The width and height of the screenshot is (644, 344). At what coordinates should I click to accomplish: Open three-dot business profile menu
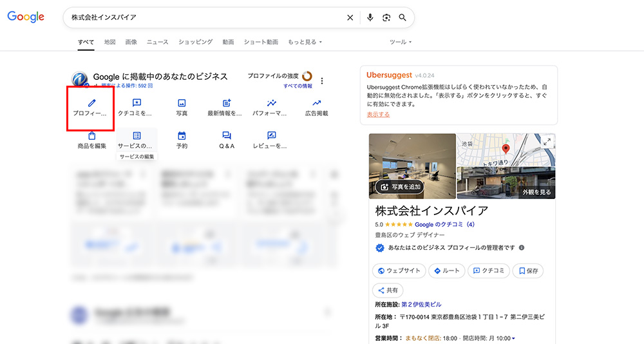(x=322, y=81)
